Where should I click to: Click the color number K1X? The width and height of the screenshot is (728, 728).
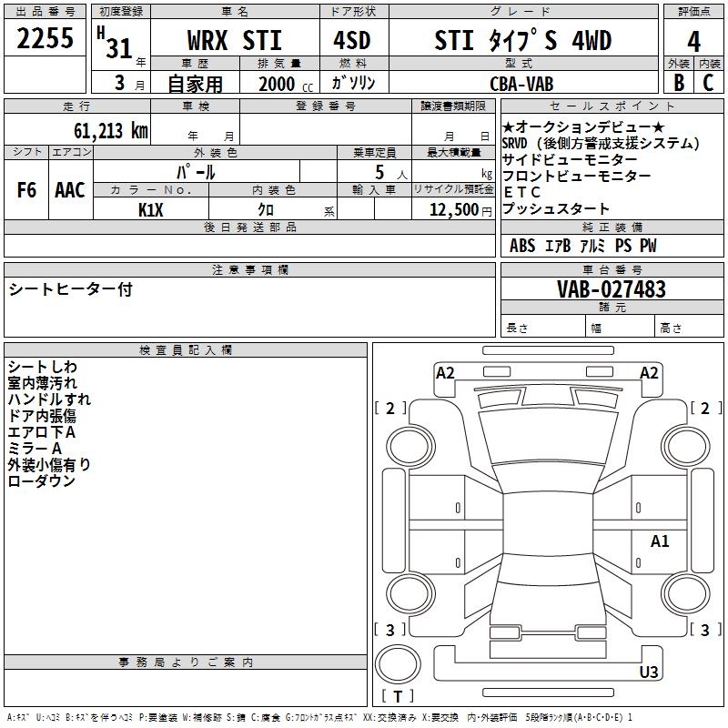[151, 209]
